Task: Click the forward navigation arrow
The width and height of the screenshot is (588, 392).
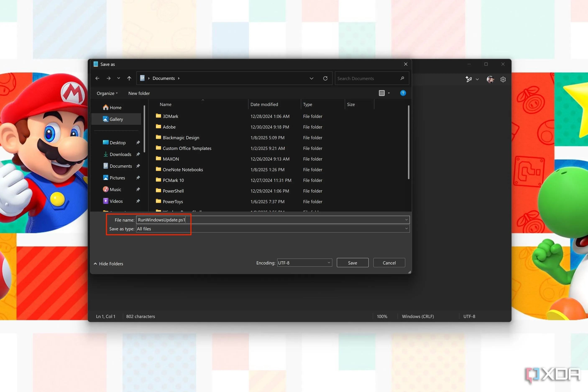Action: (109, 78)
